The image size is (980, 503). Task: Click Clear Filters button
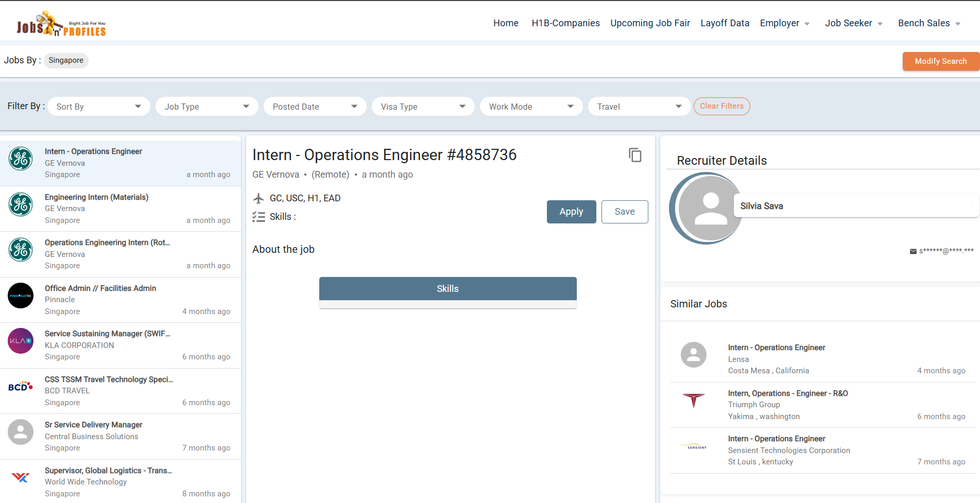(x=721, y=106)
